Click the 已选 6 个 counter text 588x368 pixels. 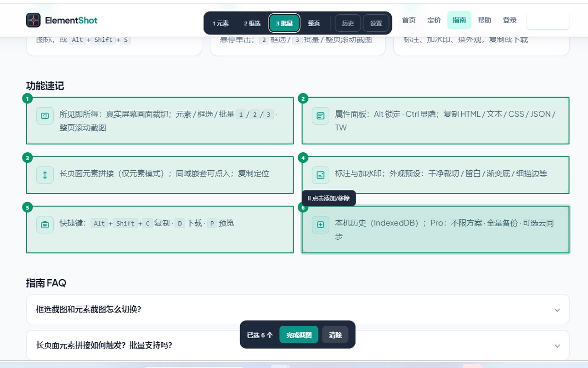pyautogui.click(x=260, y=335)
